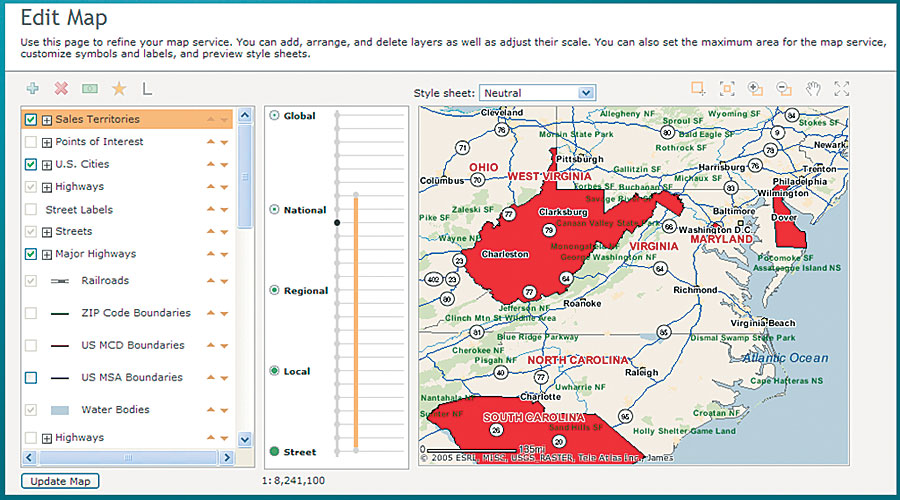Image resolution: width=900 pixels, height=500 pixels.
Task: Open the Style sheet Neutral dropdown
Action: tap(537, 93)
